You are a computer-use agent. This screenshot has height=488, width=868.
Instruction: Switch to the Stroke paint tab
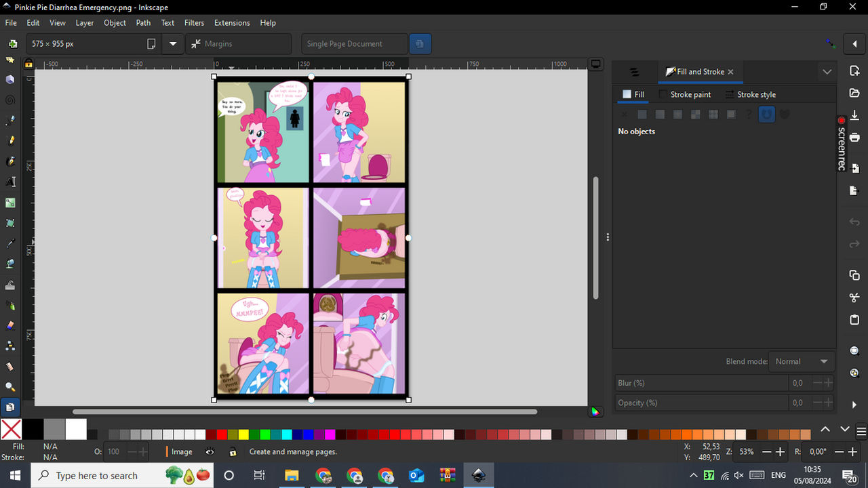(685, 95)
